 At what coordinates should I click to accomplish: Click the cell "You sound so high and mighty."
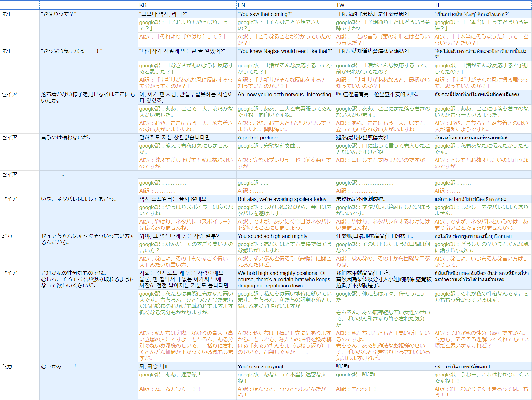pyautogui.click(x=285, y=236)
